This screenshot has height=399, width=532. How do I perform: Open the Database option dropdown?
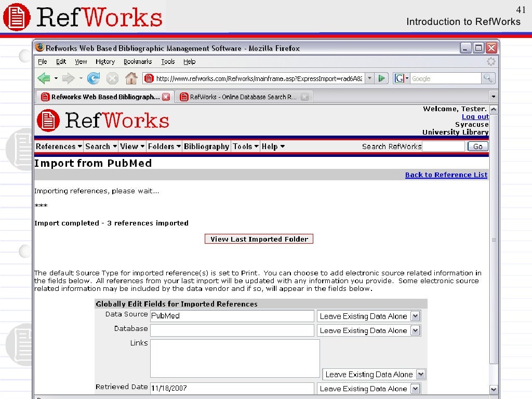pyautogui.click(x=415, y=330)
